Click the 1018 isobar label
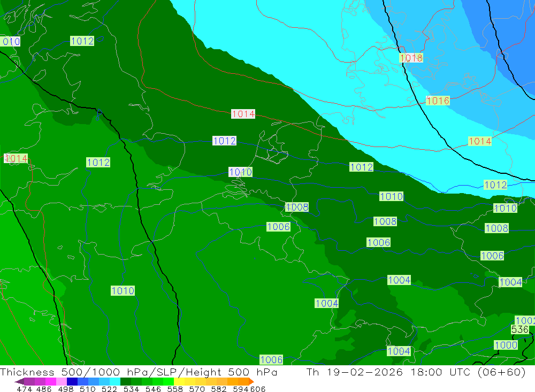Image resolution: width=535 pixels, height=392 pixels. [x=411, y=58]
